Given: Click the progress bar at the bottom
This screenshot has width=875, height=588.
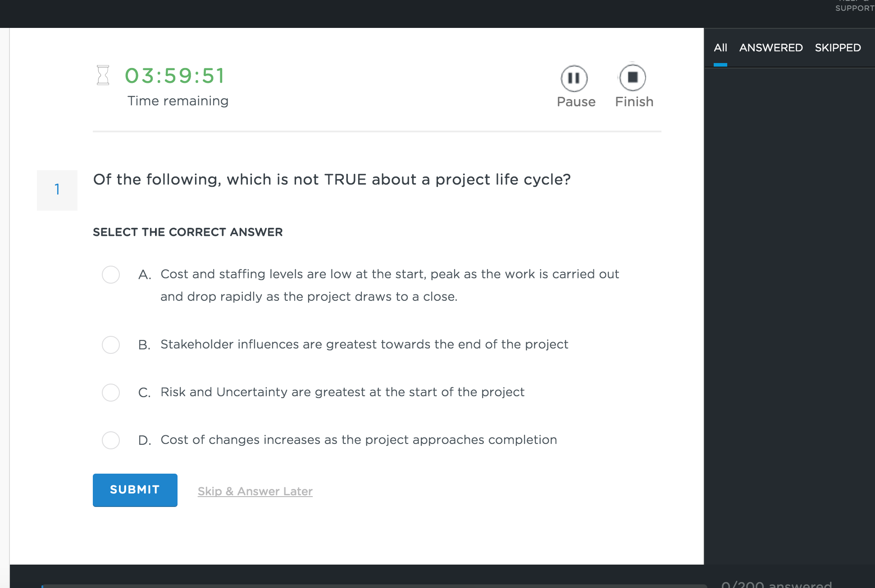Looking at the screenshot, I should (x=374, y=586).
